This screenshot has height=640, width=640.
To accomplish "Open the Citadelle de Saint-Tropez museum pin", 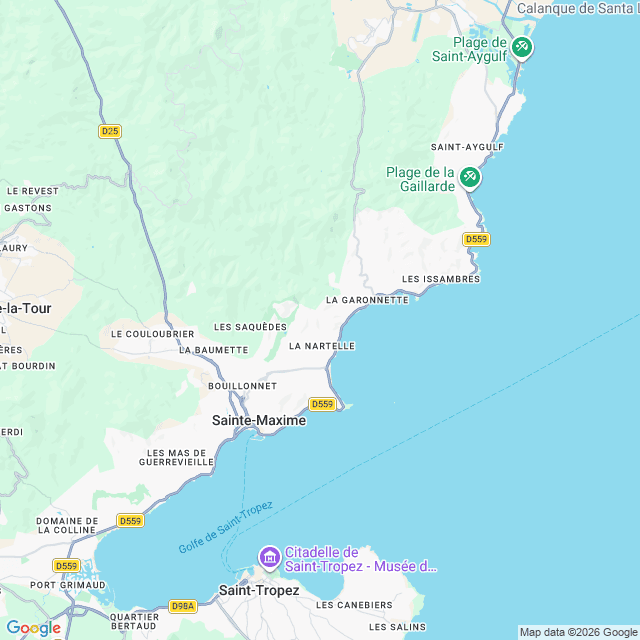I will 270,558.
